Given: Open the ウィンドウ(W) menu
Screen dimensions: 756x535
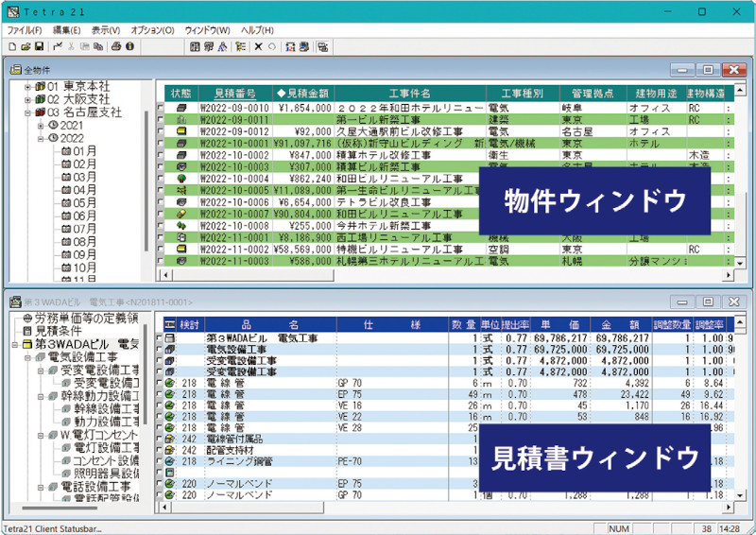Looking at the screenshot, I should coord(207,30).
